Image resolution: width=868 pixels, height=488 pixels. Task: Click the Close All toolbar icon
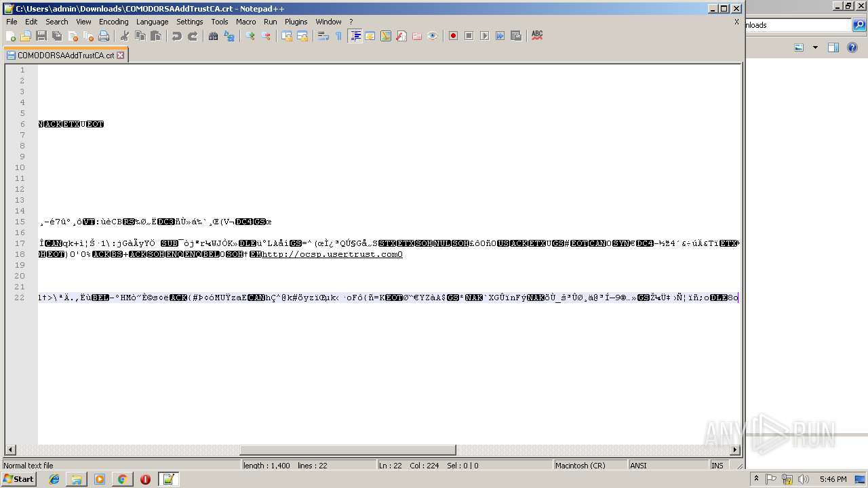click(88, 36)
